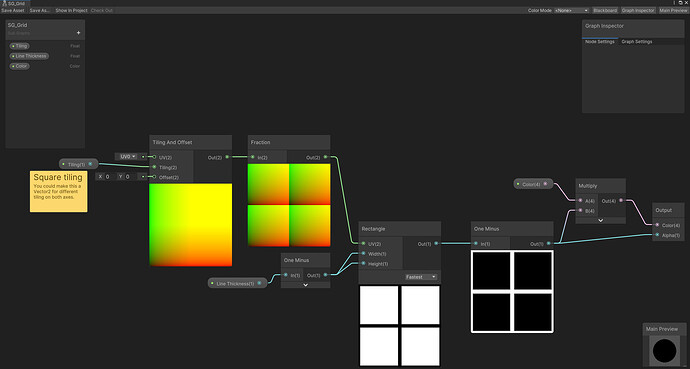Screen dimensions: 690x369
Task: Click Color(4) property node output port
Action: pyautogui.click(x=545, y=184)
